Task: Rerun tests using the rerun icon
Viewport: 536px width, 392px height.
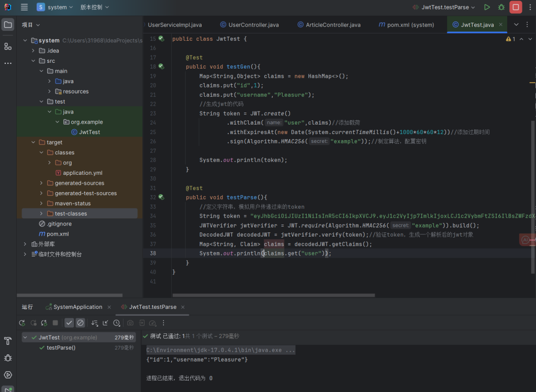Action: pyautogui.click(x=22, y=323)
